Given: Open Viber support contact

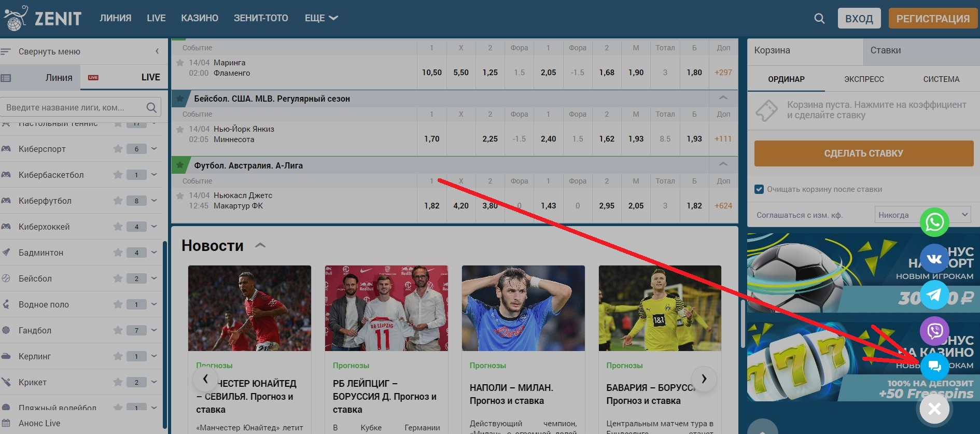Looking at the screenshot, I should (934, 331).
